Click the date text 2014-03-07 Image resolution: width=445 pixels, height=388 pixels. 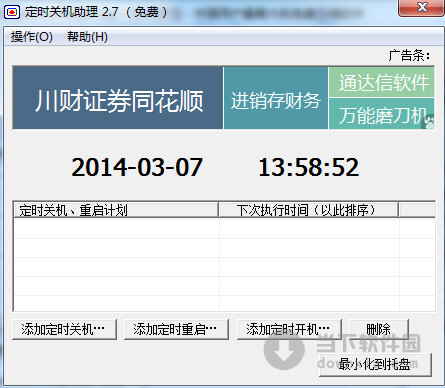[137, 167]
